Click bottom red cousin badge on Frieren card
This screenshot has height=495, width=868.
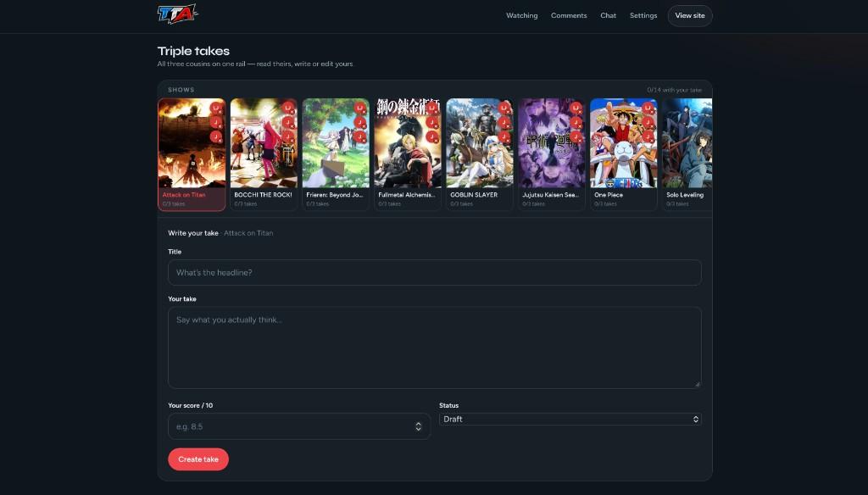click(359, 136)
